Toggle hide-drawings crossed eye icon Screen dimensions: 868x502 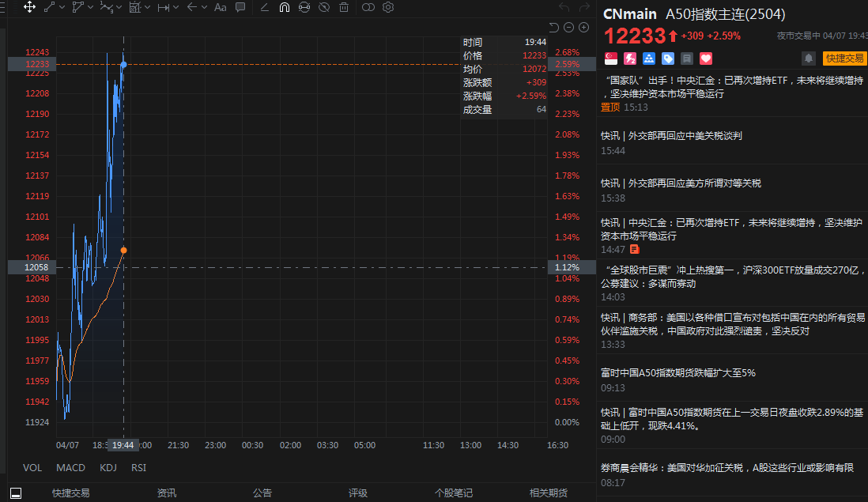click(324, 7)
